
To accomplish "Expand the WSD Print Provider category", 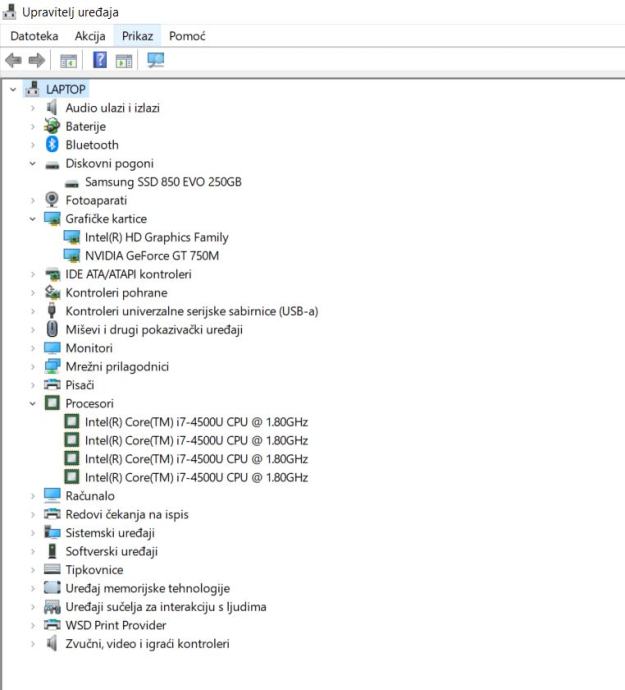I will (x=33, y=625).
